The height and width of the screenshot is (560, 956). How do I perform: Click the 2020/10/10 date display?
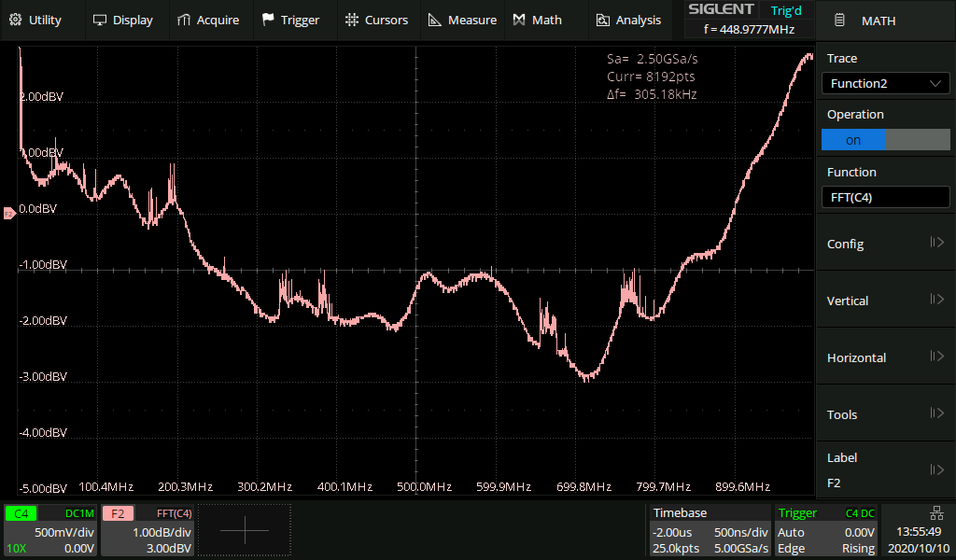click(x=919, y=549)
